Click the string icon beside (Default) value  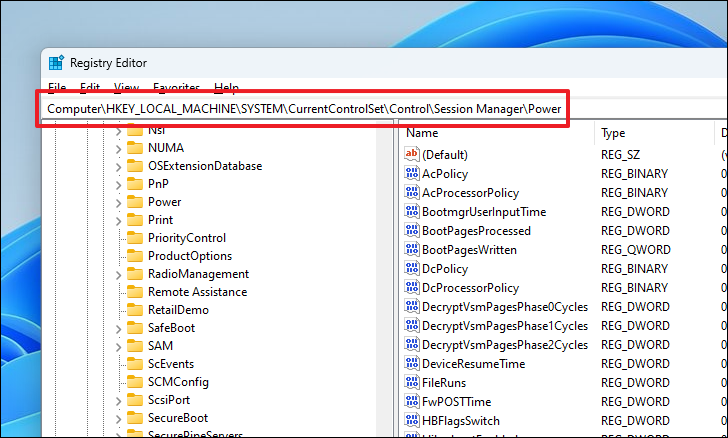click(x=411, y=154)
